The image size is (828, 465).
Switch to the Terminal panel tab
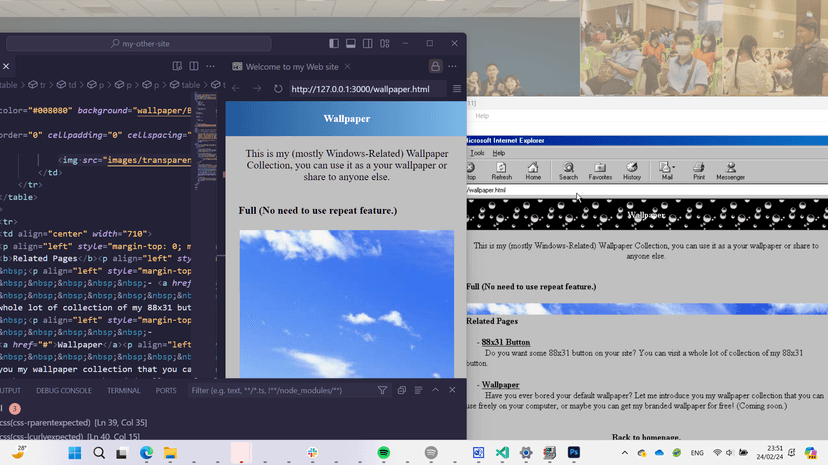(x=124, y=391)
